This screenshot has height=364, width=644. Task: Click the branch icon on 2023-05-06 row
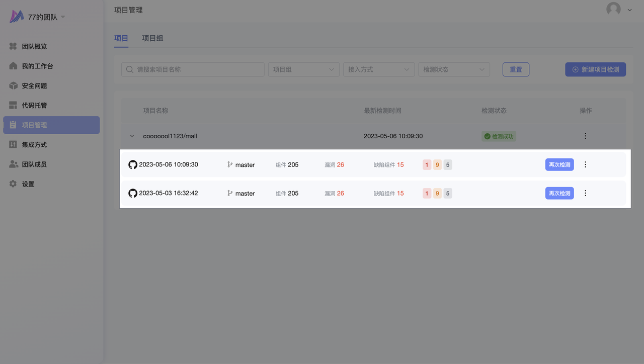click(x=230, y=164)
